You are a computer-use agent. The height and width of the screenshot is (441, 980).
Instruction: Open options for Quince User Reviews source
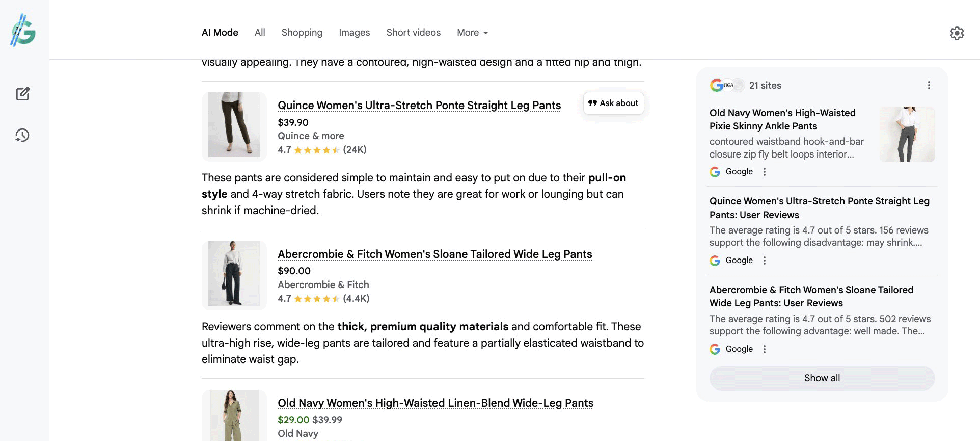pos(764,261)
